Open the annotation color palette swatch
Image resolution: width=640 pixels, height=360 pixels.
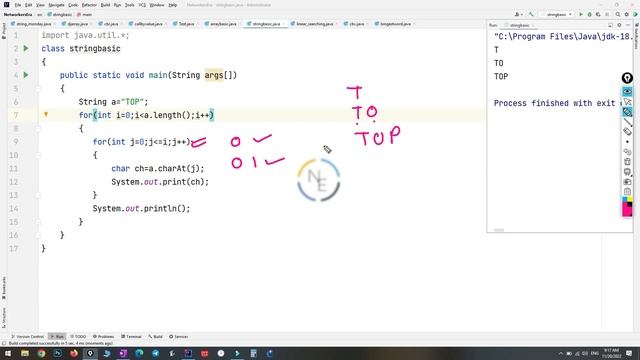pyautogui.click(x=627, y=207)
